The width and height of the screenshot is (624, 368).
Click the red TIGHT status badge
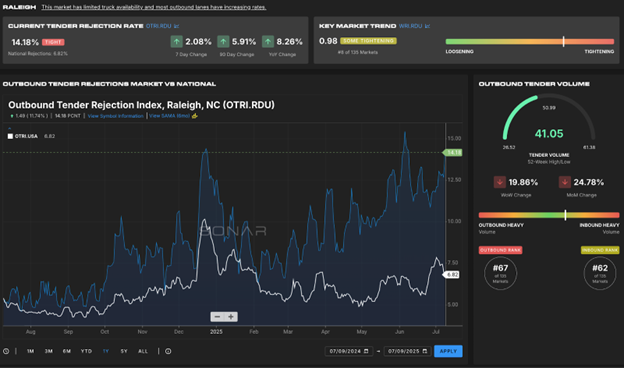click(53, 42)
